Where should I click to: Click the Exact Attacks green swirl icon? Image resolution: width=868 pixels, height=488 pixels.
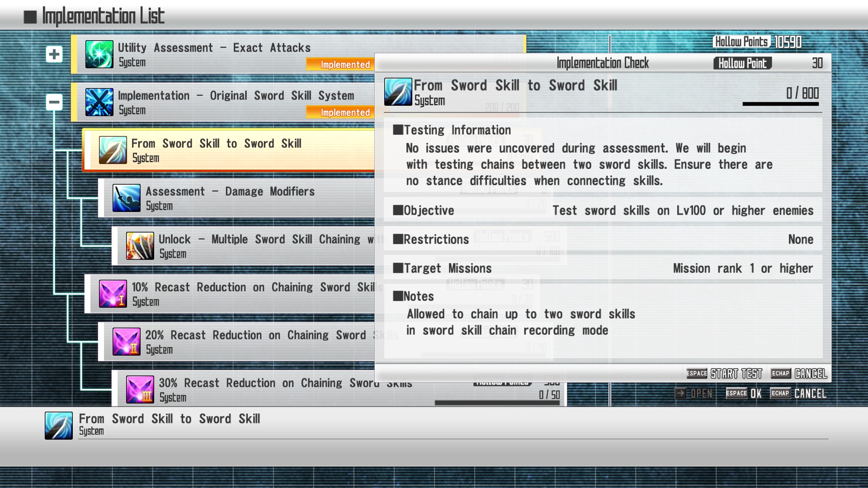99,54
